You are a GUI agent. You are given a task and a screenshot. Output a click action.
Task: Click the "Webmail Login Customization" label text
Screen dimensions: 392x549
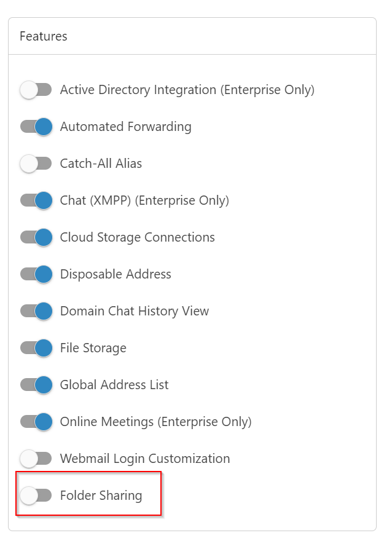tap(145, 459)
